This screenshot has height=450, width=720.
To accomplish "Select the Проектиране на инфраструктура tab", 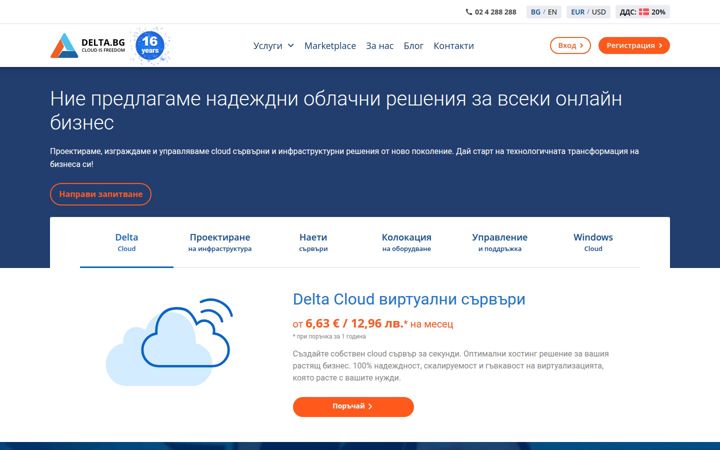I will pos(220,242).
